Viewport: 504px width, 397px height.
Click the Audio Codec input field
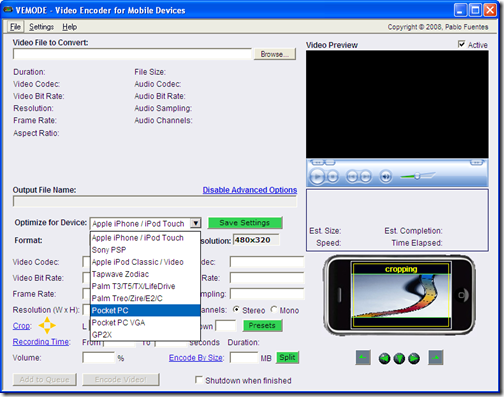click(x=267, y=262)
